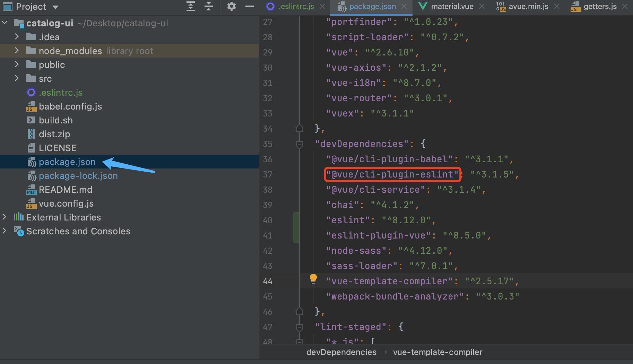Expand External Libraries node
The width and height of the screenshot is (633, 364).
pyautogui.click(x=4, y=217)
